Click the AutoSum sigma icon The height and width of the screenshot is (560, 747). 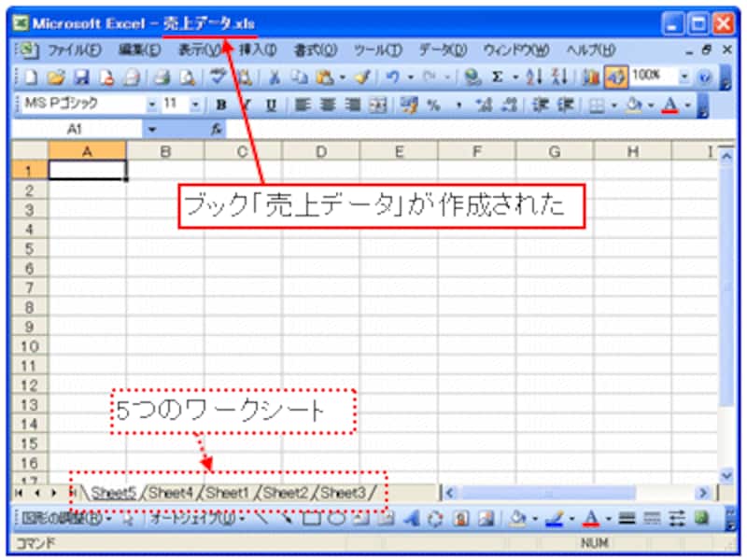[498, 77]
